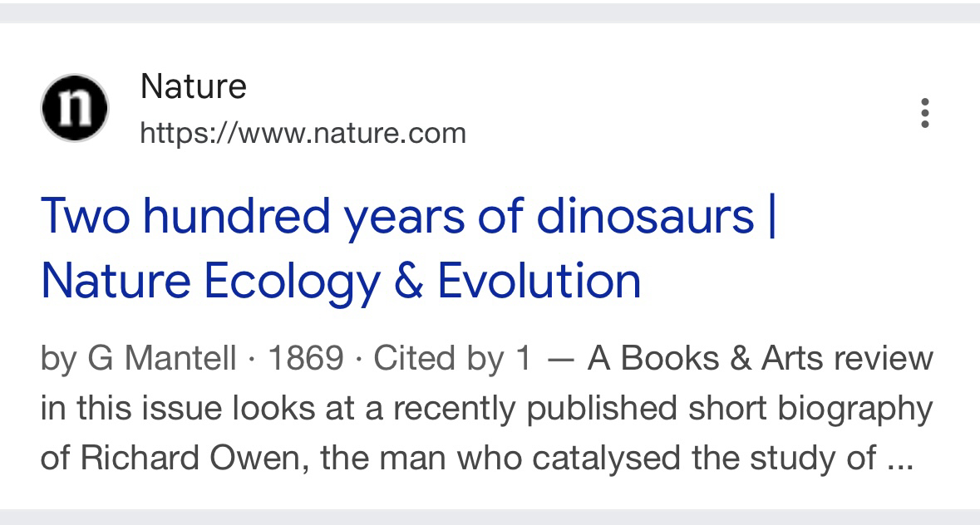Screen dimensions: 980x525
Task: Click "A Books & Arts review" snippet text
Action: [x=760, y=359]
